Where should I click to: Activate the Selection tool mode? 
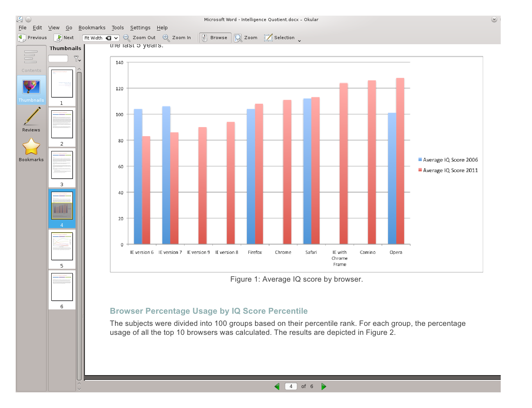click(x=279, y=38)
